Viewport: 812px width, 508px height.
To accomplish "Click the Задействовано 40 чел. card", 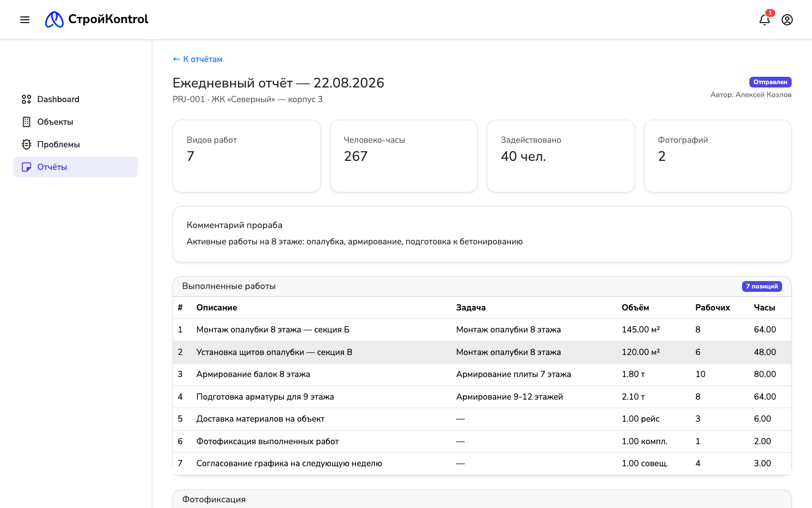I will click(561, 156).
